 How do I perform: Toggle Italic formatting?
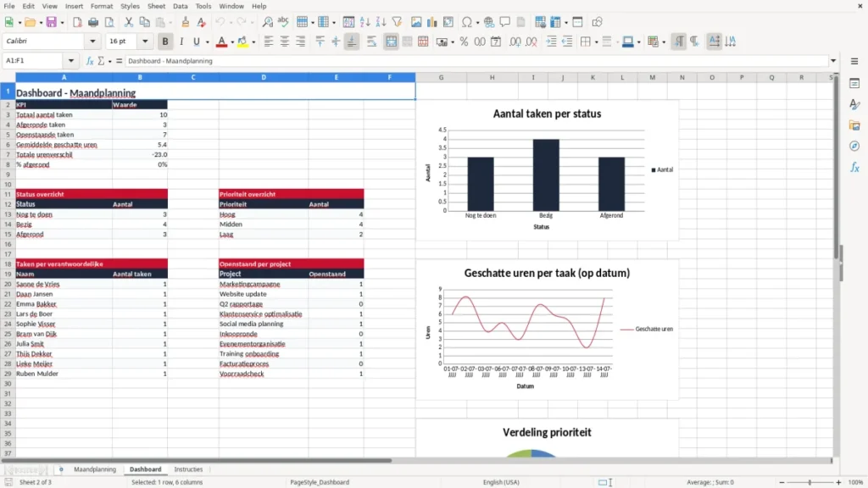[x=181, y=42]
